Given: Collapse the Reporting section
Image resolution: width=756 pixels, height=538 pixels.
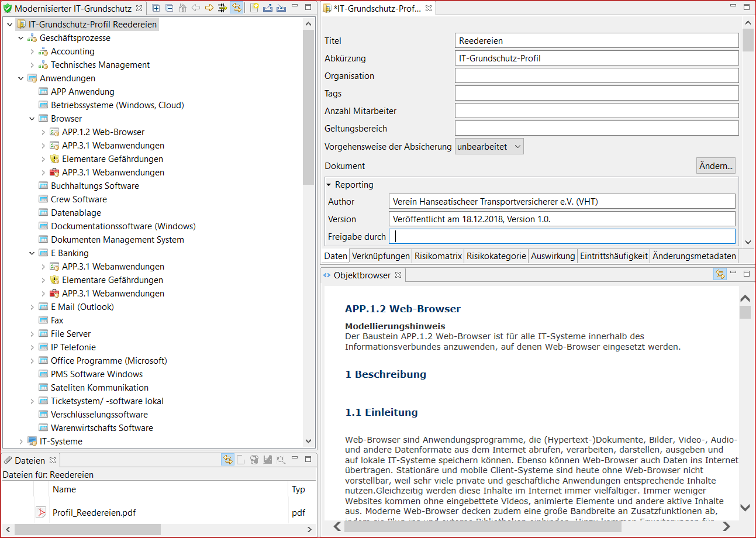Looking at the screenshot, I should coord(329,185).
